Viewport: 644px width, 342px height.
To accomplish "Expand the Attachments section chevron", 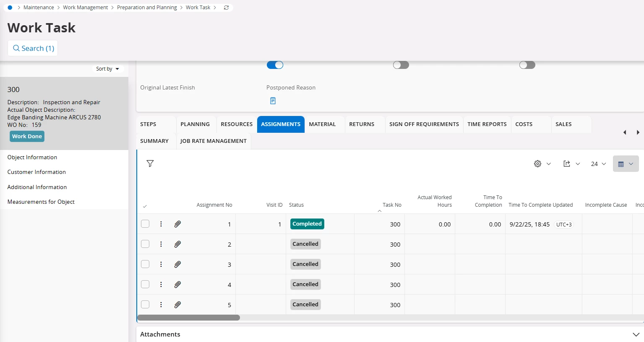I will coord(636,334).
